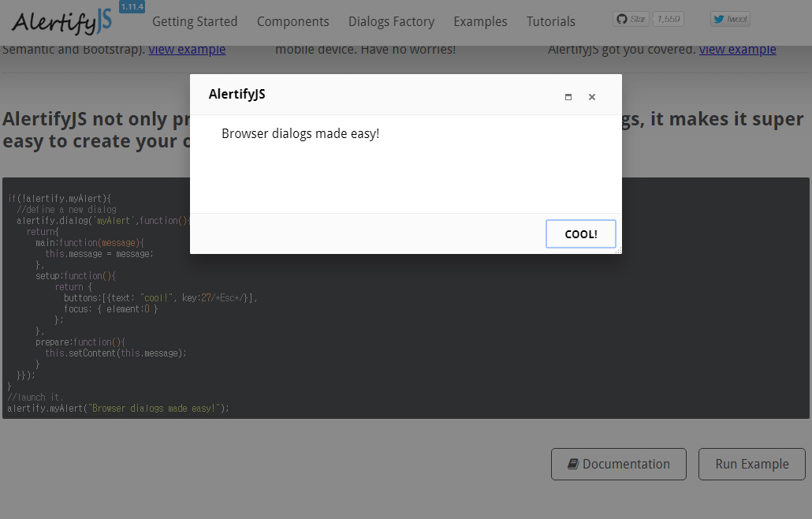Click the buttons definition code line
812x519 pixels.
161,298
